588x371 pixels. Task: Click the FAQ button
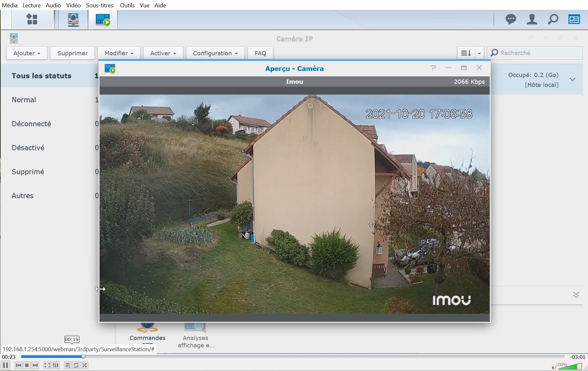coord(260,53)
